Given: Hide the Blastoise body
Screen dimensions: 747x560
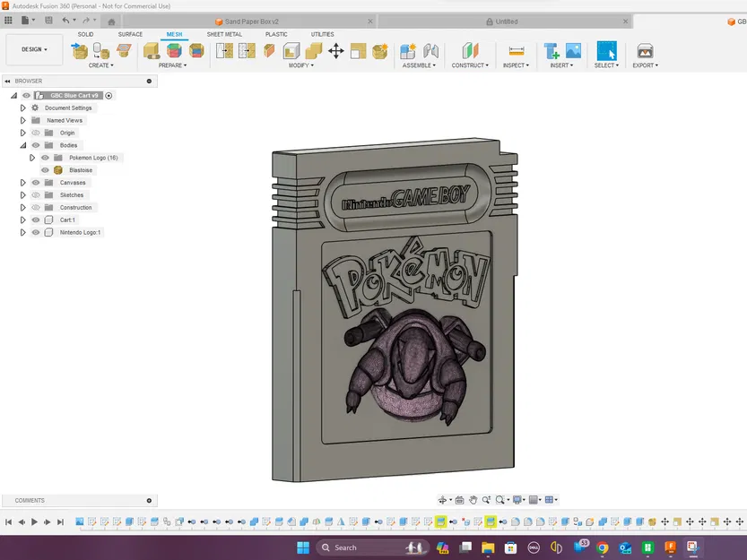Looking at the screenshot, I should pos(45,170).
